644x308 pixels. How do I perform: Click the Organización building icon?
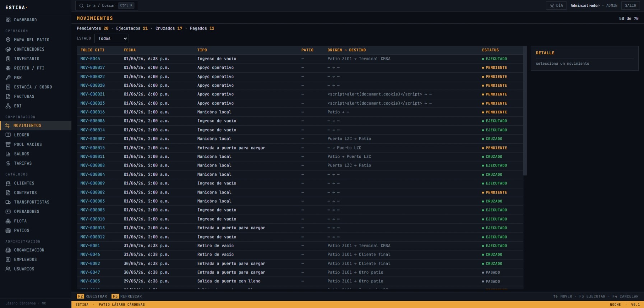tap(8, 250)
